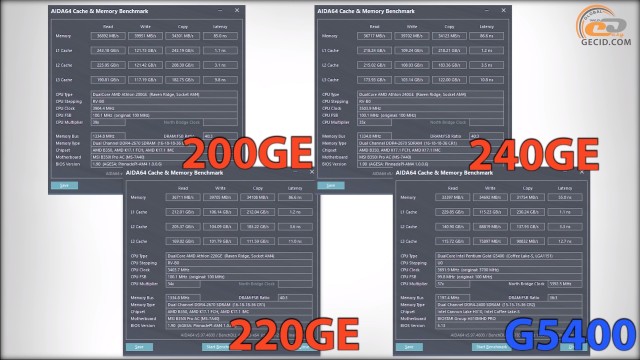
Task: Close the Athlon 220GE benchmark window
Action: 312,172
